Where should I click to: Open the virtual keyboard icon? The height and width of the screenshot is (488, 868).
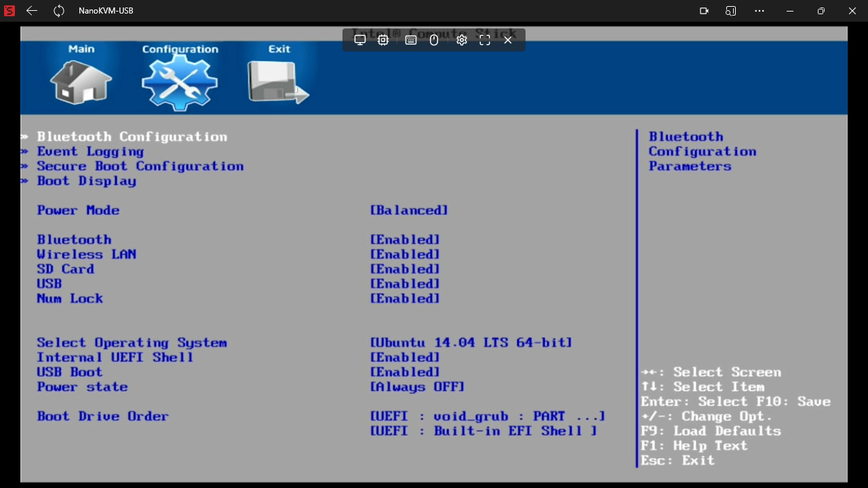410,40
